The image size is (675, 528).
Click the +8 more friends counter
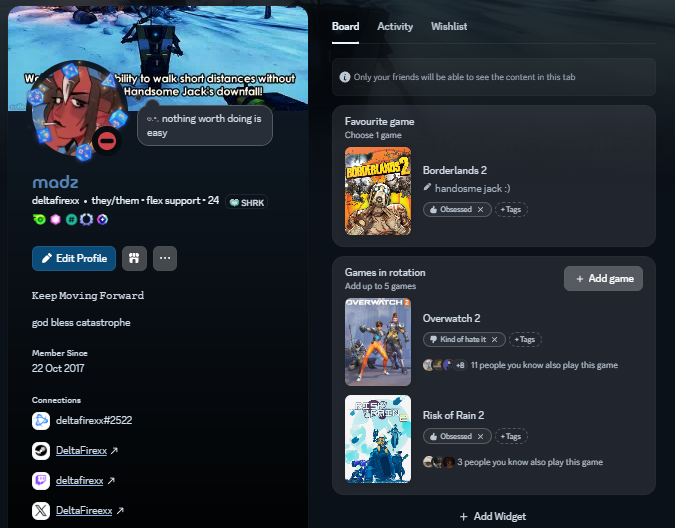460,365
